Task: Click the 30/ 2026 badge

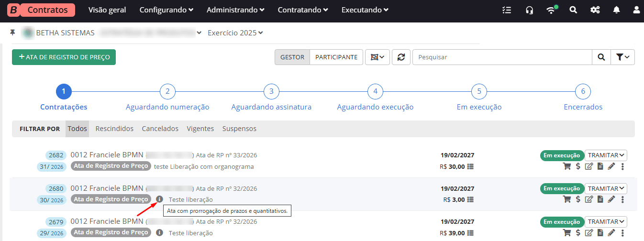Action: pyautogui.click(x=52, y=200)
